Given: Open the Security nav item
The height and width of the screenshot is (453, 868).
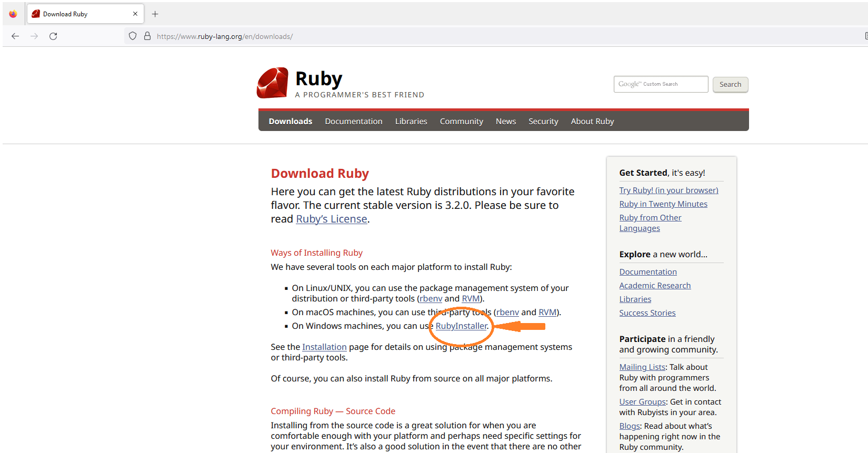Looking at the screenshot, I should (543, 121).
